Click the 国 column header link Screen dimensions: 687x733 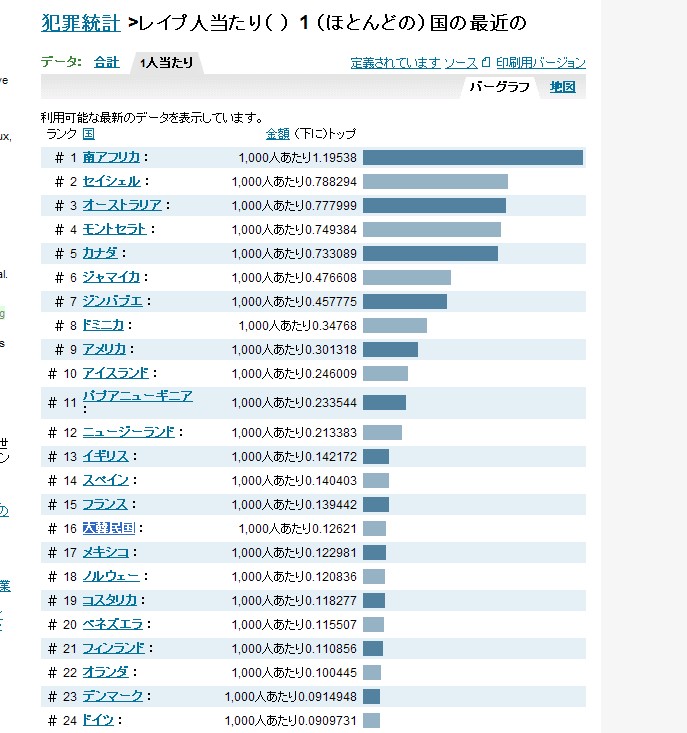pos(89,133)
